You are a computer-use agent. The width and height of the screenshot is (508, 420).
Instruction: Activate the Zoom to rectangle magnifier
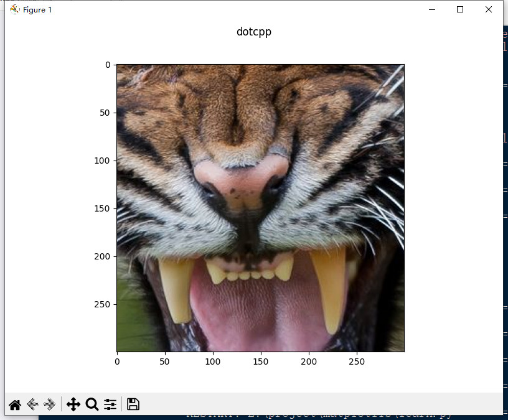[92, 404]
